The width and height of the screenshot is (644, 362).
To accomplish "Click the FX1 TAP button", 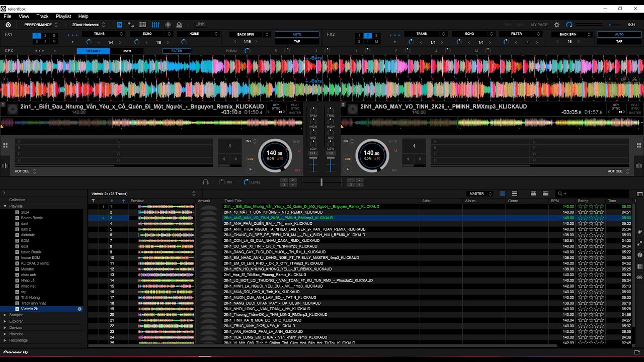I will click(297, 41).
